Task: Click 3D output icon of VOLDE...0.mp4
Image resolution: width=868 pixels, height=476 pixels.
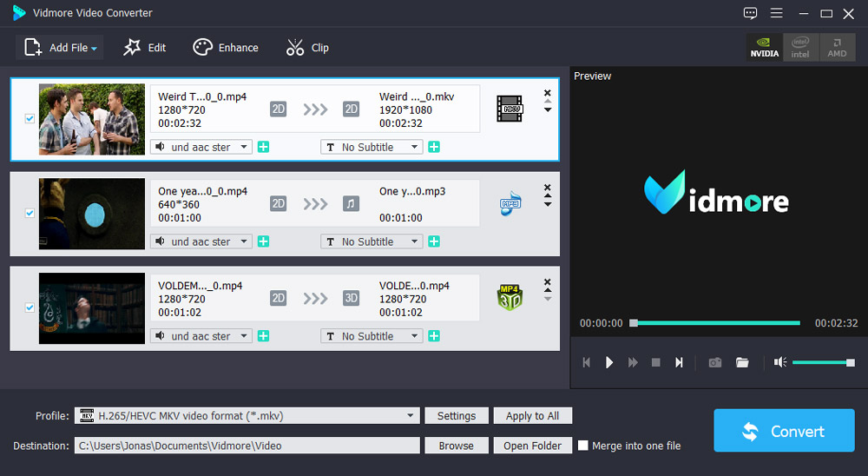Action: click(351, 298)
